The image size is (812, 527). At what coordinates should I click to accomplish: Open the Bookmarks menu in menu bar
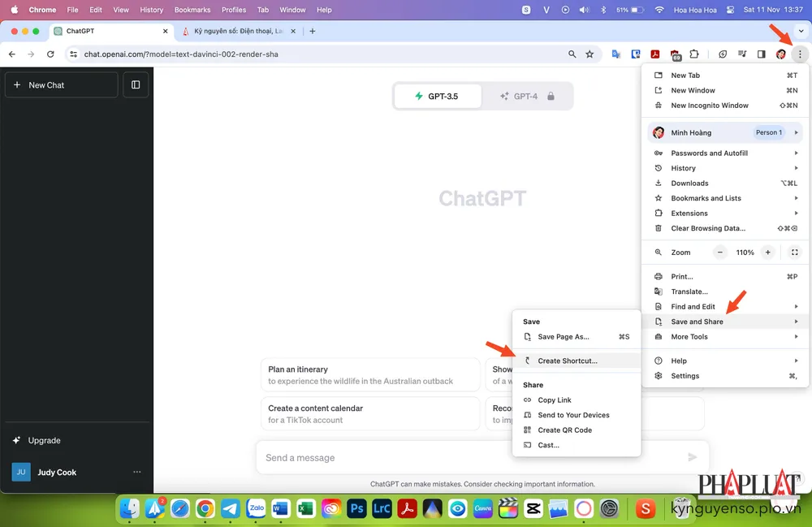(x=192, y=10)
